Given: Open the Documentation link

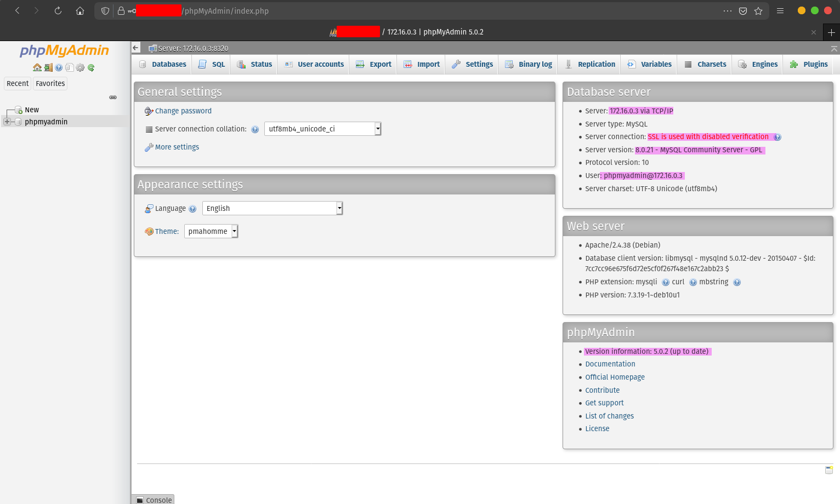Looking at the screenshot, I should tap(610, 364).
